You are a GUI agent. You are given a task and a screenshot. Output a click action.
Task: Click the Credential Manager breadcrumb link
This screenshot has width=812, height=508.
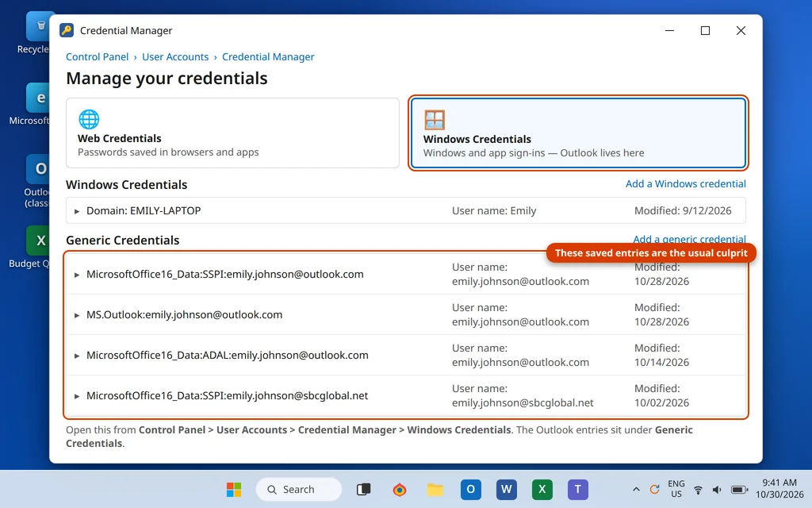pos(268,57)
